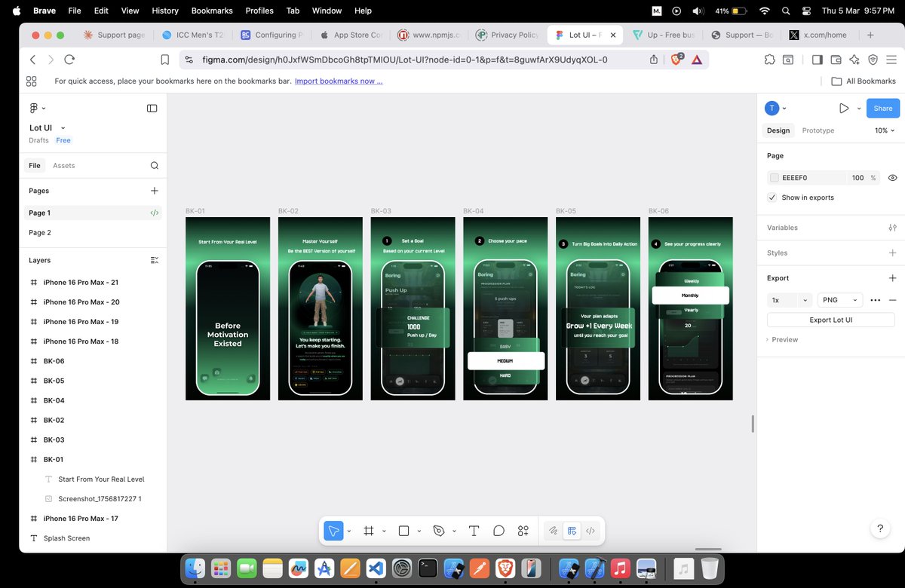Switch to the x.com/home browser tab
Viewport: 905px width, 588px height.
[818, 35]
